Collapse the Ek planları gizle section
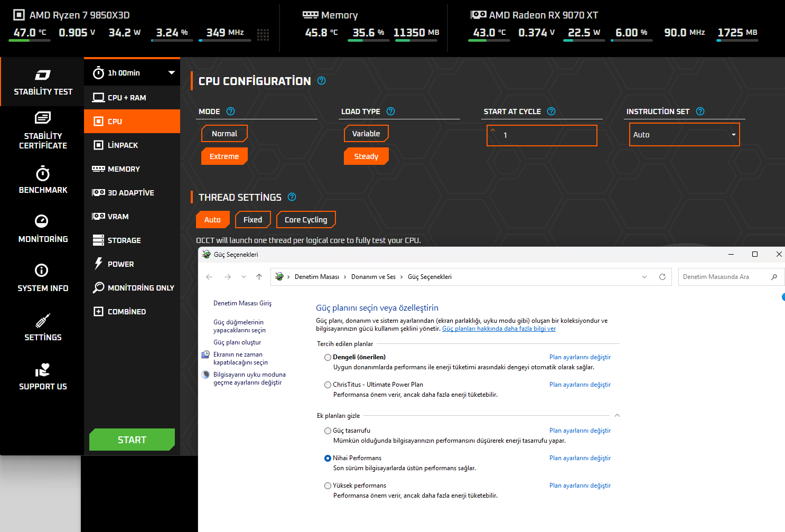The image size is (785, 532). pyautogui.click(x=617, y=416)
